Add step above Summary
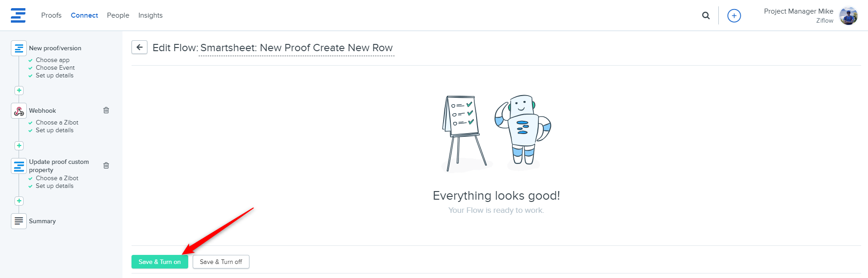The height and width of the screenshot is (278, 868). [19, 201]
